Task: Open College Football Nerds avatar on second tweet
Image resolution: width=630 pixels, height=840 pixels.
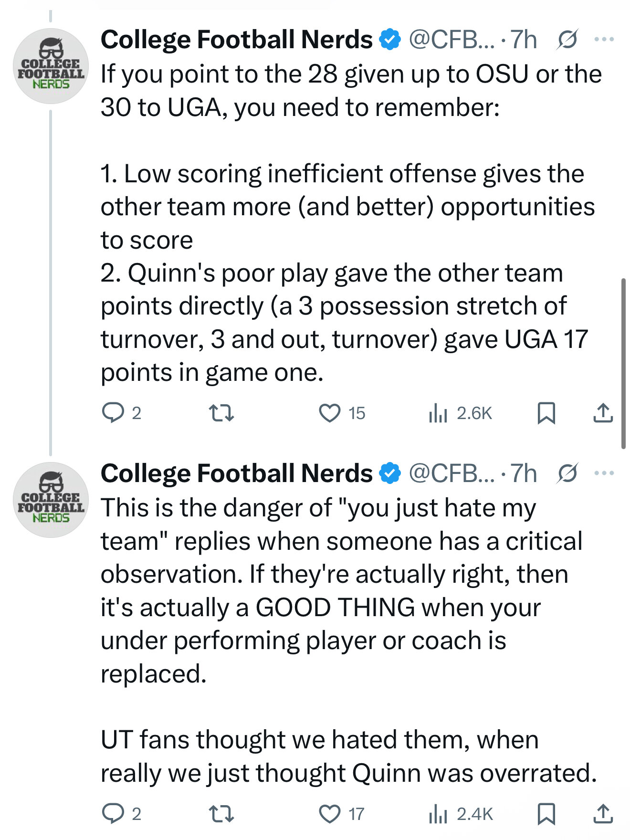Action: coord(51,500)
